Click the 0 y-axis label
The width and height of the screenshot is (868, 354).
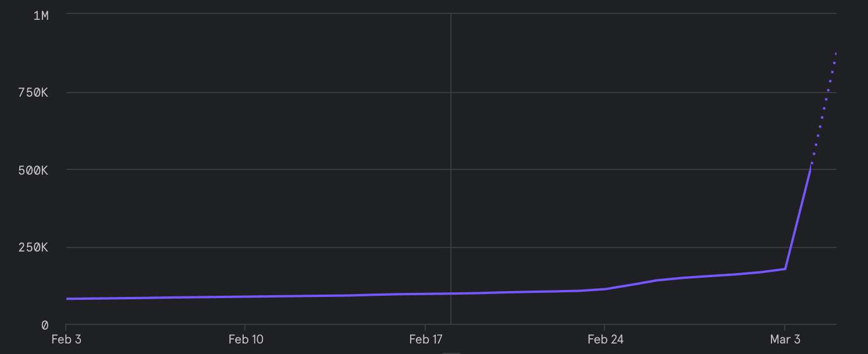tap(45, 325)
